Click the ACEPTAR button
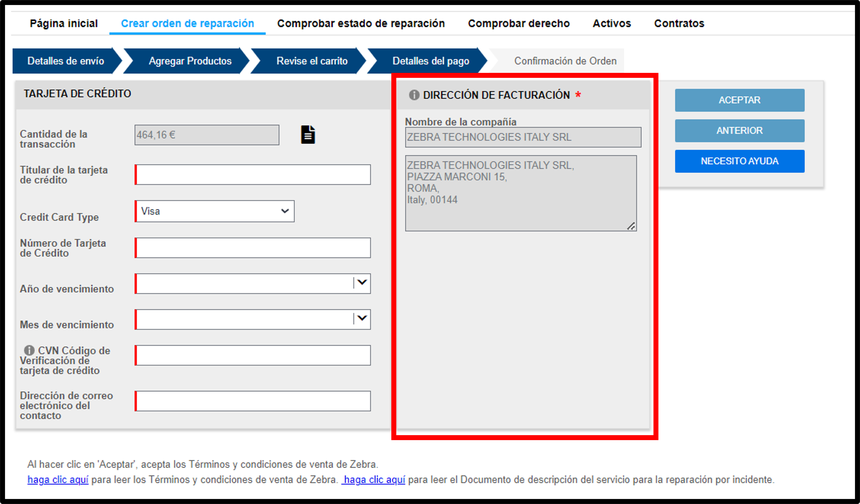The image size is (860, 504). point(740,100)
